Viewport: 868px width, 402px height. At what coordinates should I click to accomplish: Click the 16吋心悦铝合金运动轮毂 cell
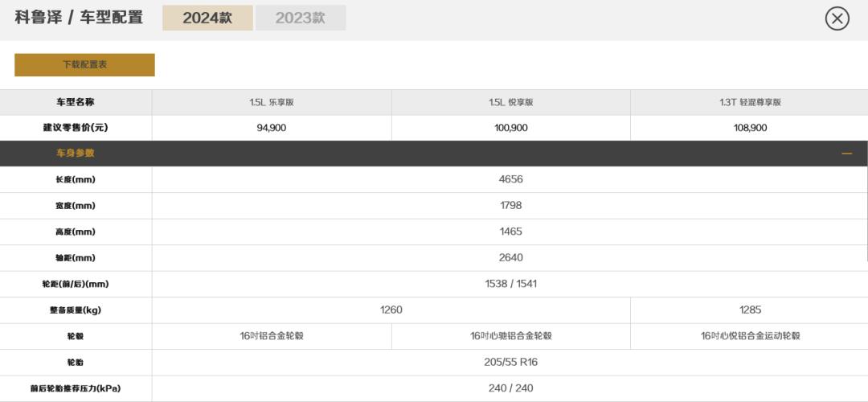(x=750, y=336)
